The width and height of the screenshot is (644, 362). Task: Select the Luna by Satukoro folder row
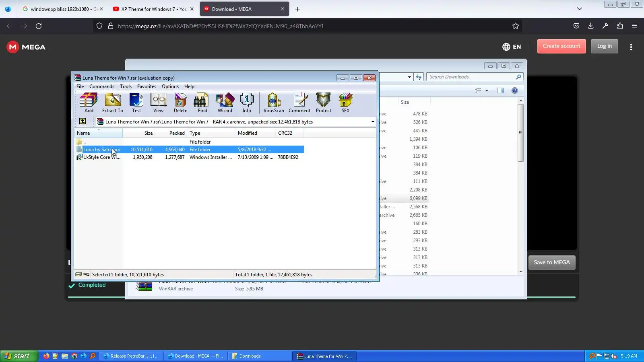[x=189, y=150]
